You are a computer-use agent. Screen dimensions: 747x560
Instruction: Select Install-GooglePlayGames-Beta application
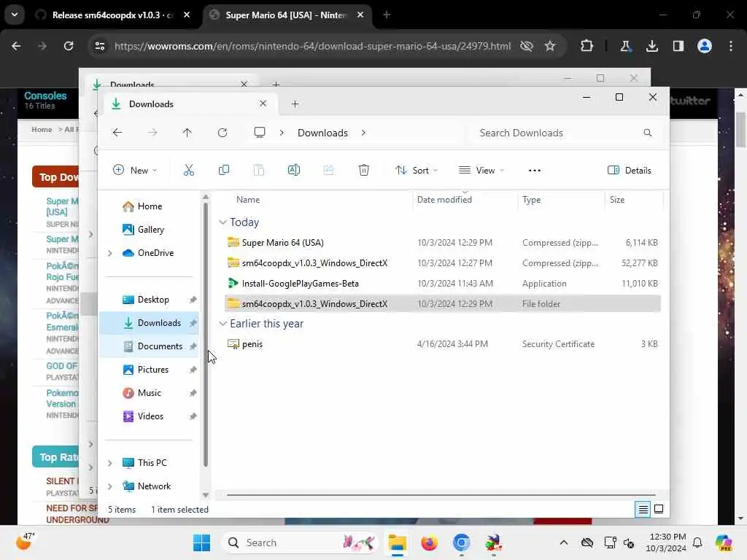(x=443, y=284)
